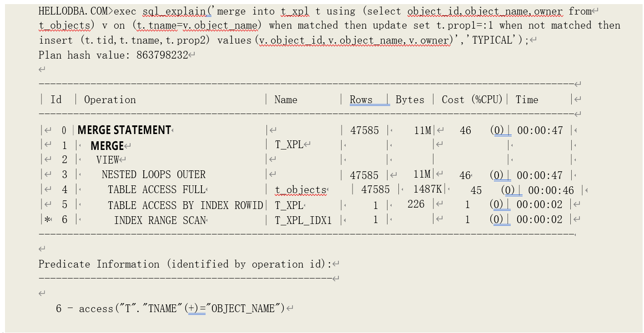Click the plan hash value 863798232

click(x=162, y=55)
